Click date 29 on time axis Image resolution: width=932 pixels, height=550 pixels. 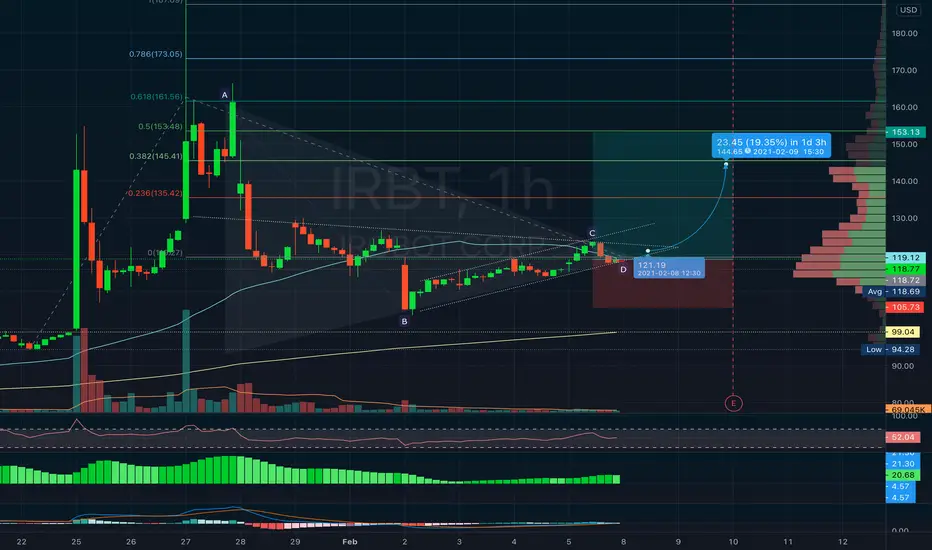pos(295,542)
